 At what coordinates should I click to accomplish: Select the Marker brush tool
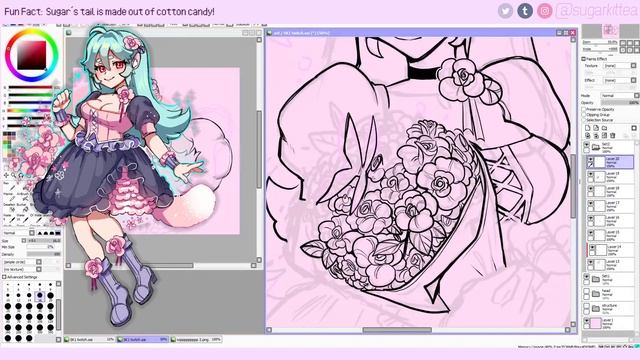point(11,198)
